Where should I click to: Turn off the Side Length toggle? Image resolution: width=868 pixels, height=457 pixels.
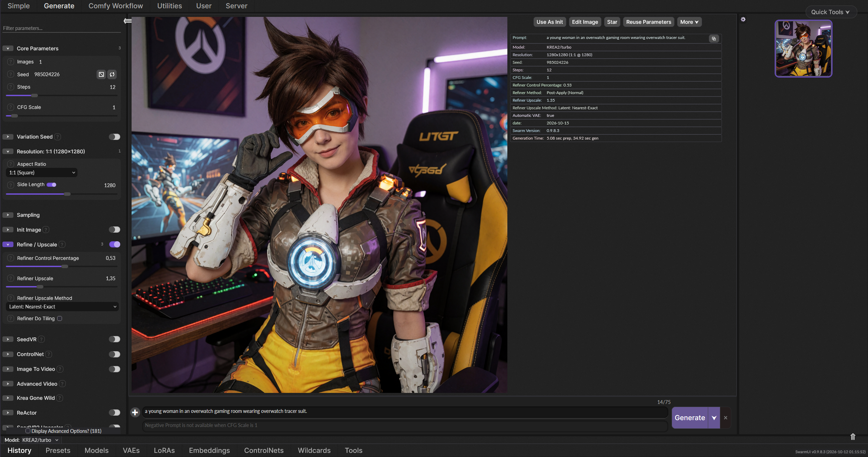pyautogui.click(x=51, y=185)
